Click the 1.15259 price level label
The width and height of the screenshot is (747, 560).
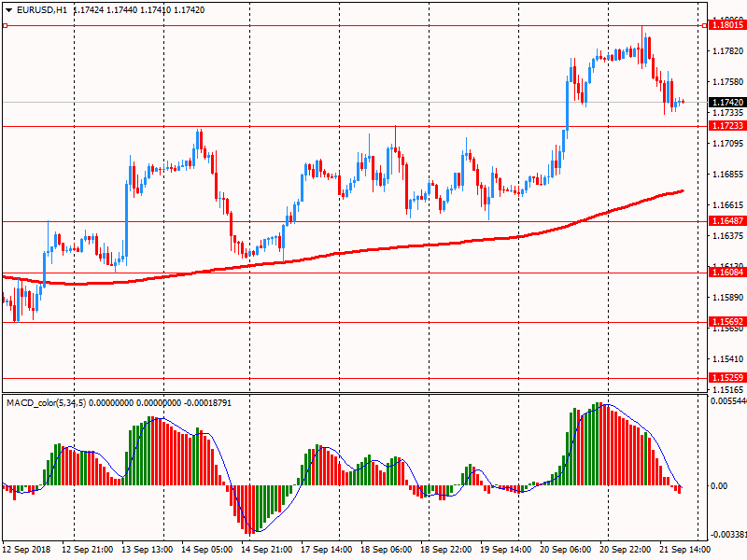[727, 378]
